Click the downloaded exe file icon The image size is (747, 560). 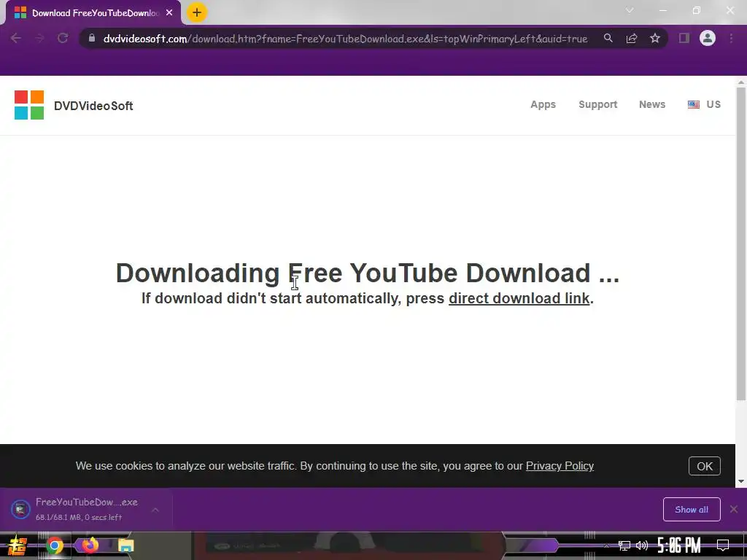[20, 509]
